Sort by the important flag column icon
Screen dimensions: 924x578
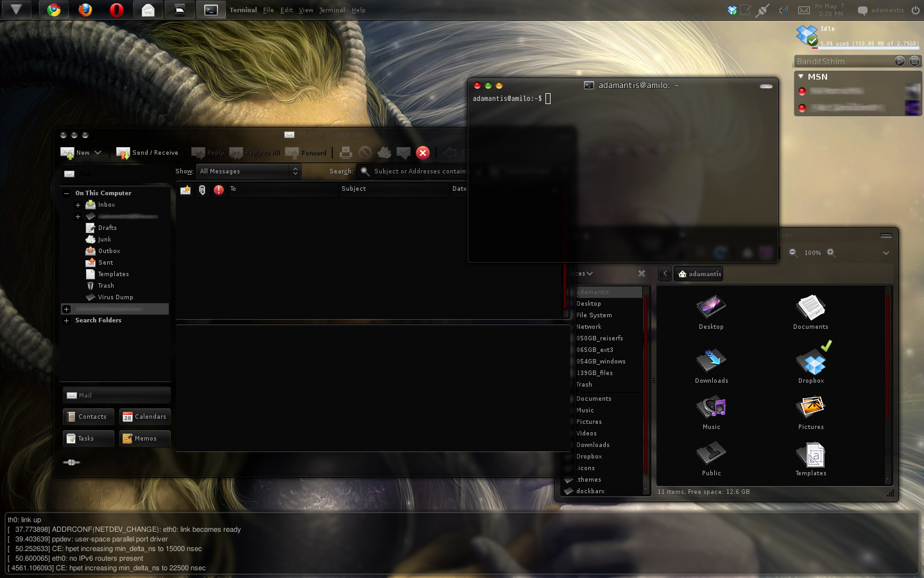pos(219,189)
